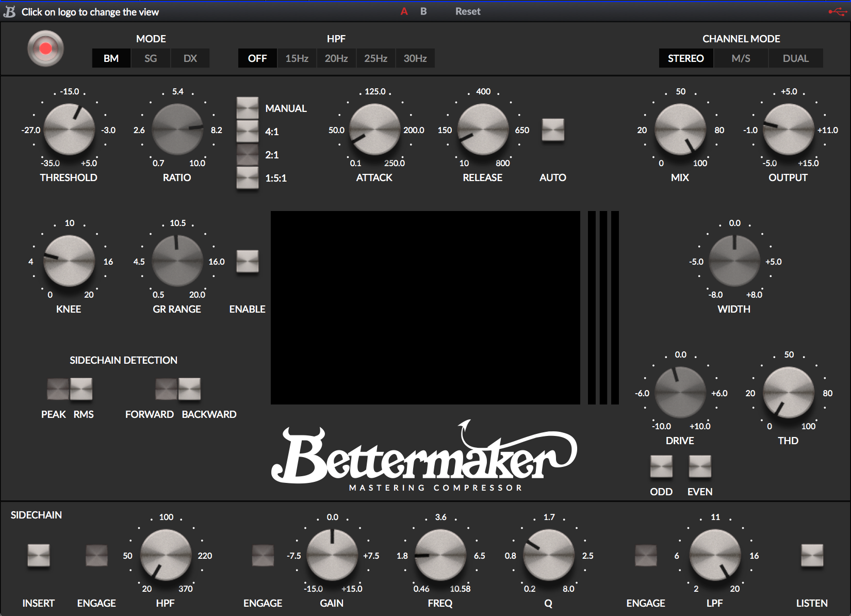Select FORWARD detection switch

click(x=167, y=389)
